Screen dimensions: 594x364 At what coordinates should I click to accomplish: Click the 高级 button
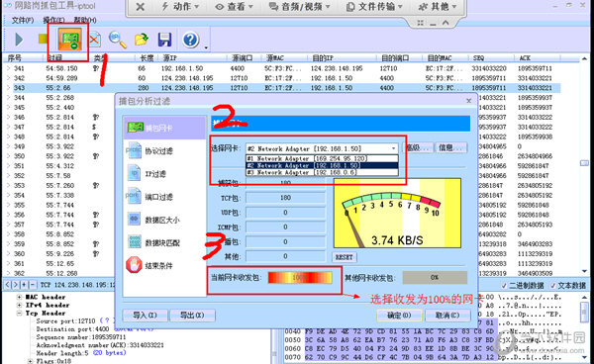click(x=418, y=147)
